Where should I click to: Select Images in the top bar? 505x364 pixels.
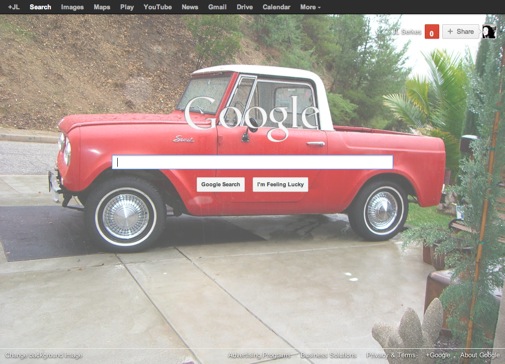point(72,7)
